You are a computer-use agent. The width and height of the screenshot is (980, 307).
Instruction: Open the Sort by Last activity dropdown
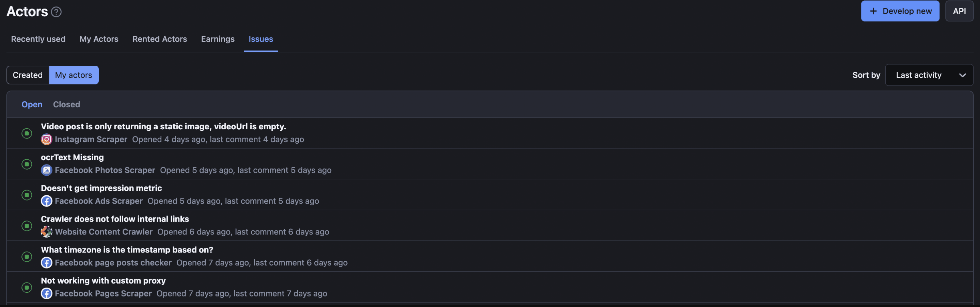pyautogui.click(x=929, y=75)
